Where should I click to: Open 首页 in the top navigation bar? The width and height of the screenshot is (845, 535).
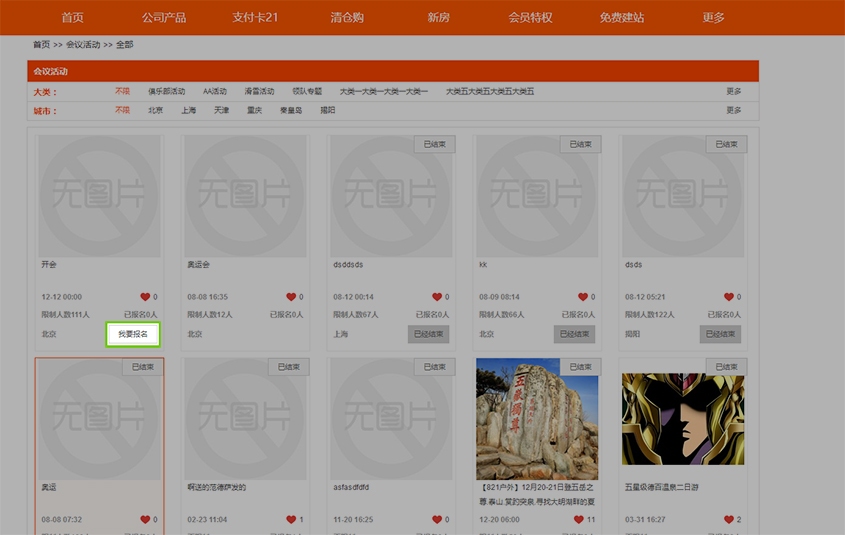pyautogui.click(x=72, y=17)
